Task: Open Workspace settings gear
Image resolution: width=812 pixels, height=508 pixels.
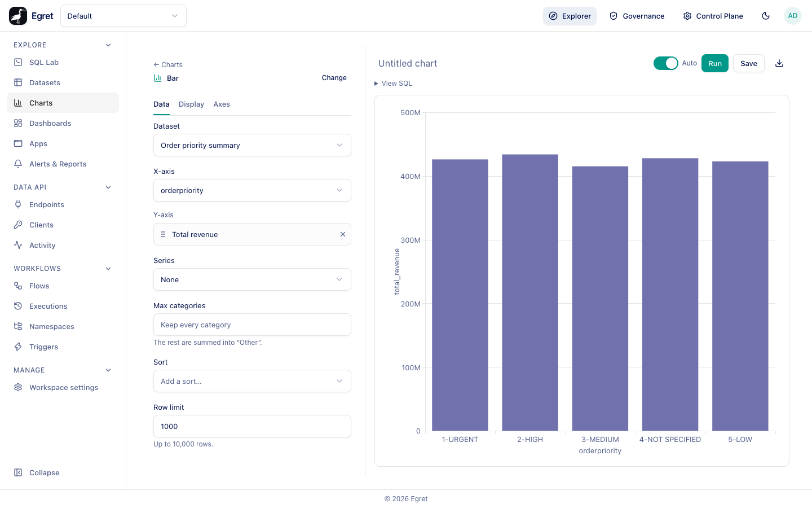Action: (18, 387)
